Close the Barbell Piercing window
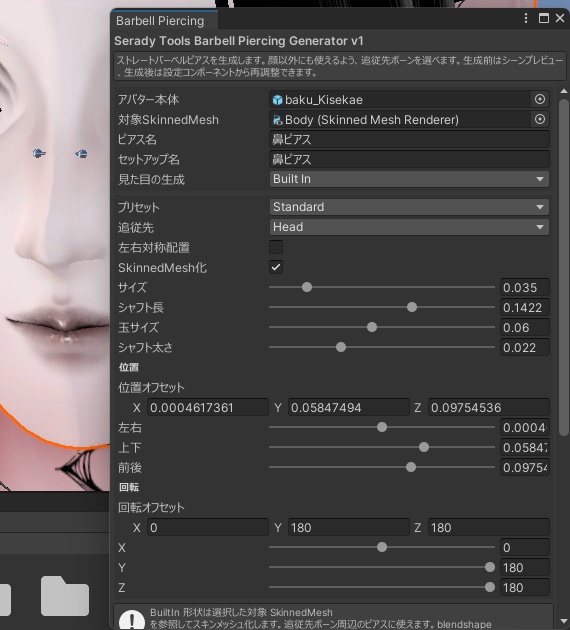The image size is (570, 630). pyautogui.click(x=560, y=18)
